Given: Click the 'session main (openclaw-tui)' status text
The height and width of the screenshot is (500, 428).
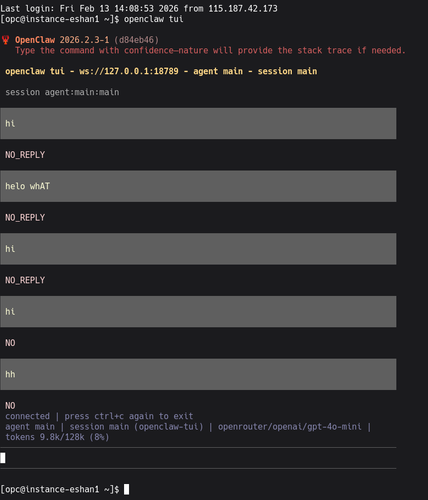Looking at the screenshot, I should (136, 427).
